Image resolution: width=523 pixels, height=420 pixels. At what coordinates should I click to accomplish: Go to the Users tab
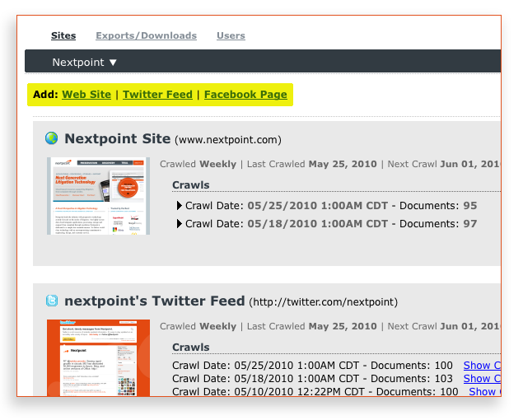point(231,35)
